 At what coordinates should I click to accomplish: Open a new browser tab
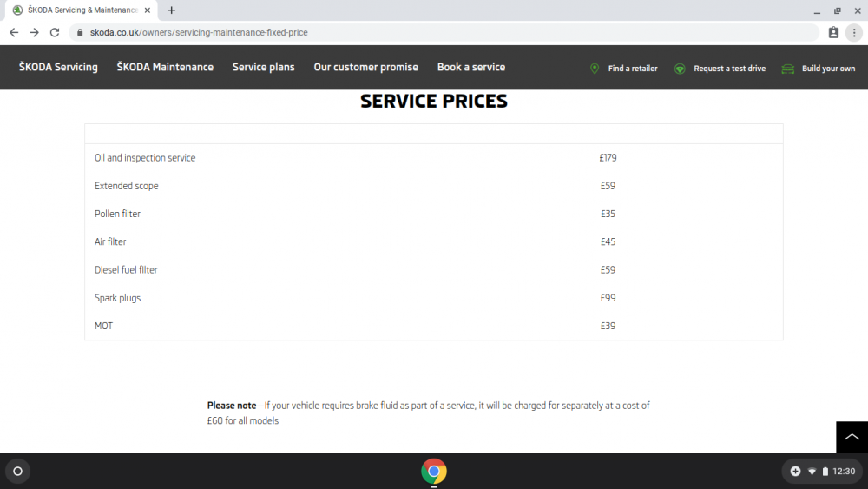(x=172, y=10)
